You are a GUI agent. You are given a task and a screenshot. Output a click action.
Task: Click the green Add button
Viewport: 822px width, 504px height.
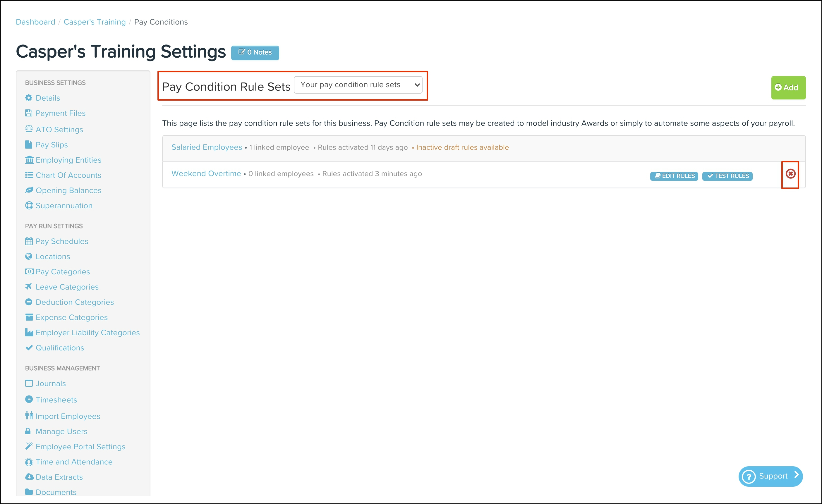[788, 87]
